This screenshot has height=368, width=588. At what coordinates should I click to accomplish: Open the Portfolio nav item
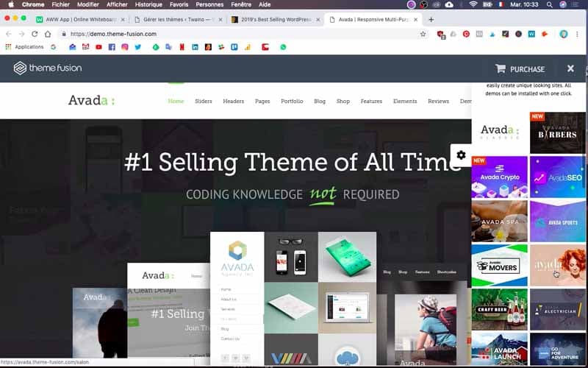point(292,101)
